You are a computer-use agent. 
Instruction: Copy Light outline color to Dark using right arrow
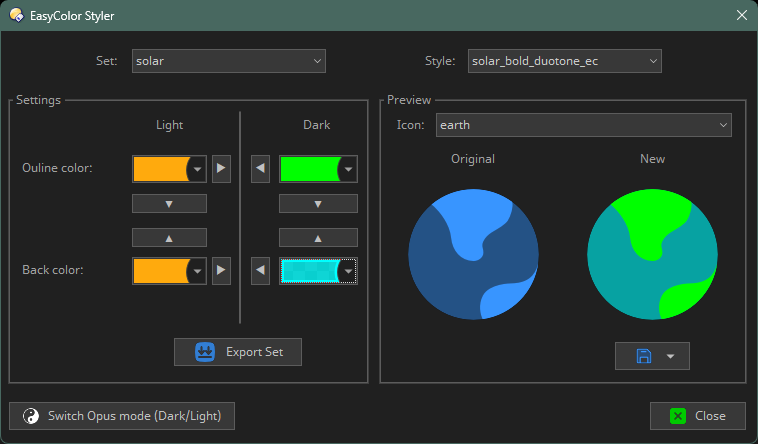[221, 169]
